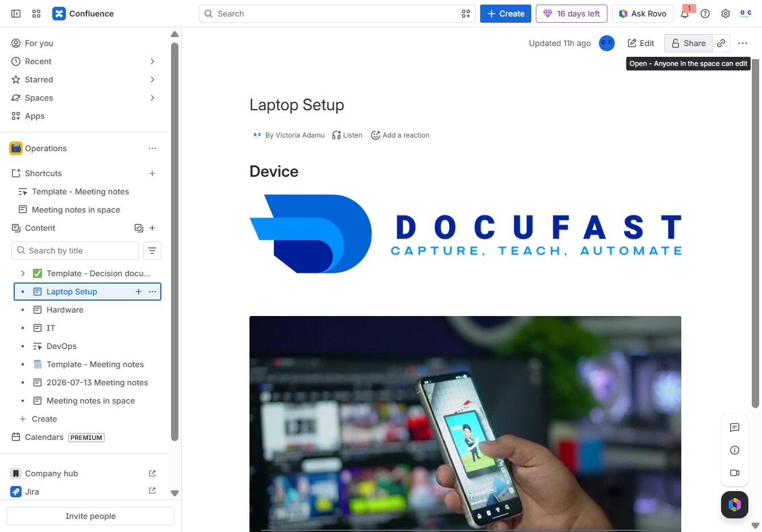The image size is (762, 532).
Task: Copy the page link icon
Action: pyautogui.click(x=721, y=43)
